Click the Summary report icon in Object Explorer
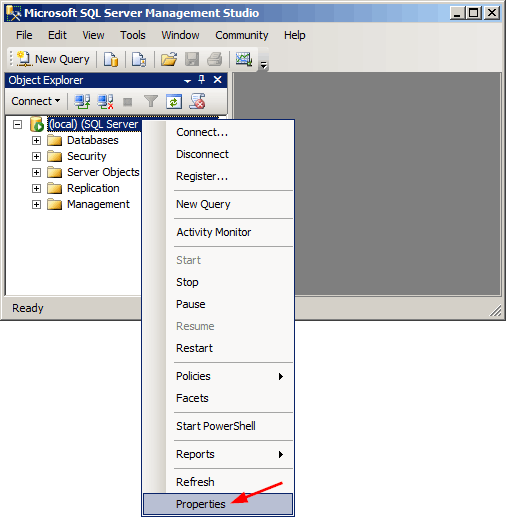506x517 pixels. [197, 101]
